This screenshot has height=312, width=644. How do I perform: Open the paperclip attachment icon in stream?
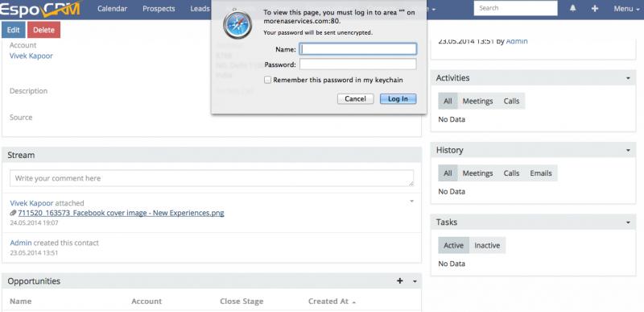coord(13,213)
